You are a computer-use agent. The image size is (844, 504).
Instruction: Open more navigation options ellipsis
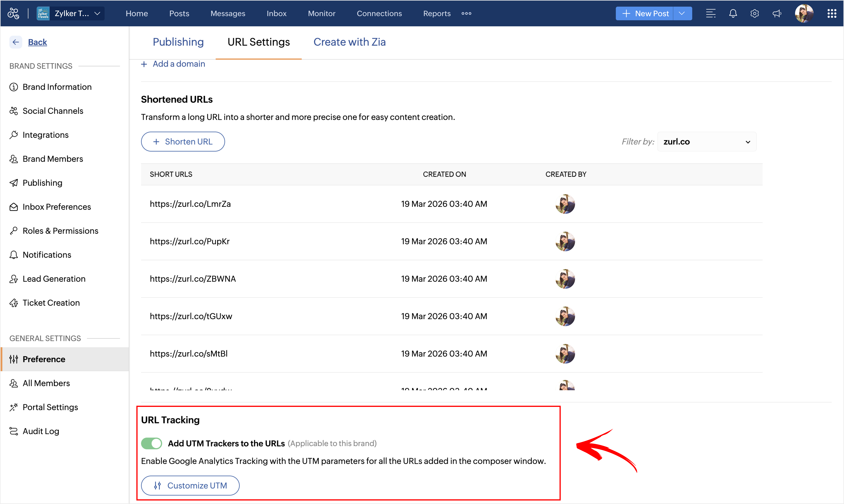[466, 14]
